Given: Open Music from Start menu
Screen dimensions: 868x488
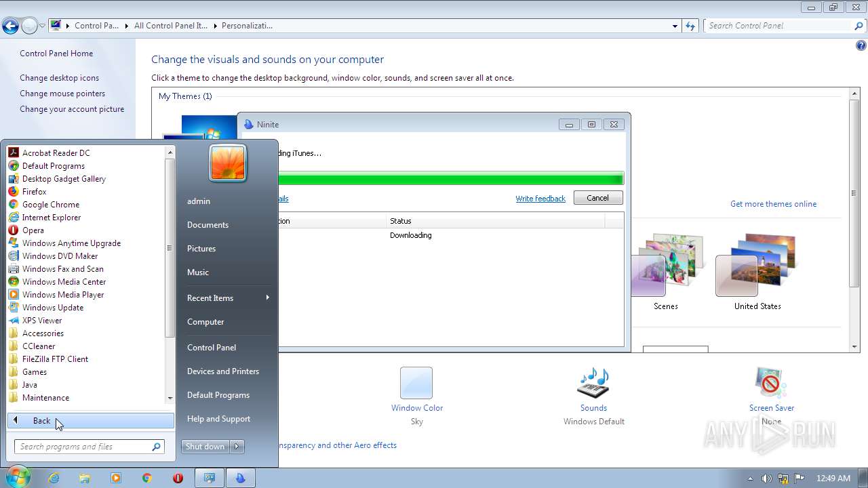Looking at the screenshot, I should 198,272.
